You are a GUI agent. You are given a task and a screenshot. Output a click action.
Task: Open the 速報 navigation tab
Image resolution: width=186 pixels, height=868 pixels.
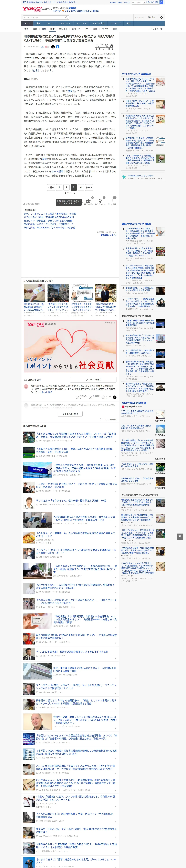tap(38, 23)
